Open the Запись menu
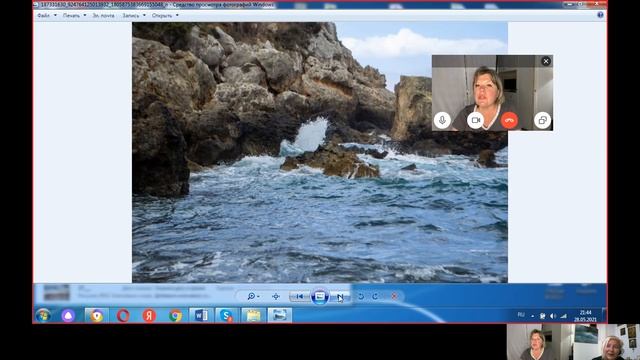This screenshot has width=640, height=360. 131,16
